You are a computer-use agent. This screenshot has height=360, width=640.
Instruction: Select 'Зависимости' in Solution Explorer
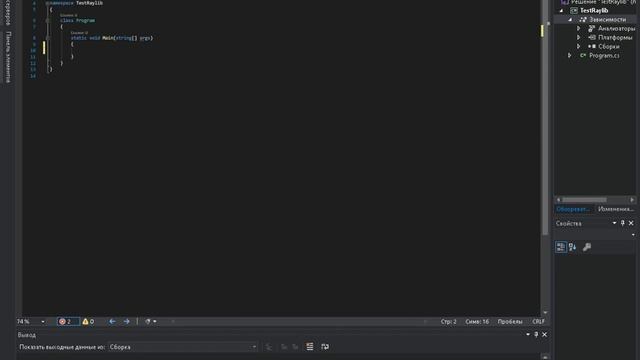tap(607, 20)
